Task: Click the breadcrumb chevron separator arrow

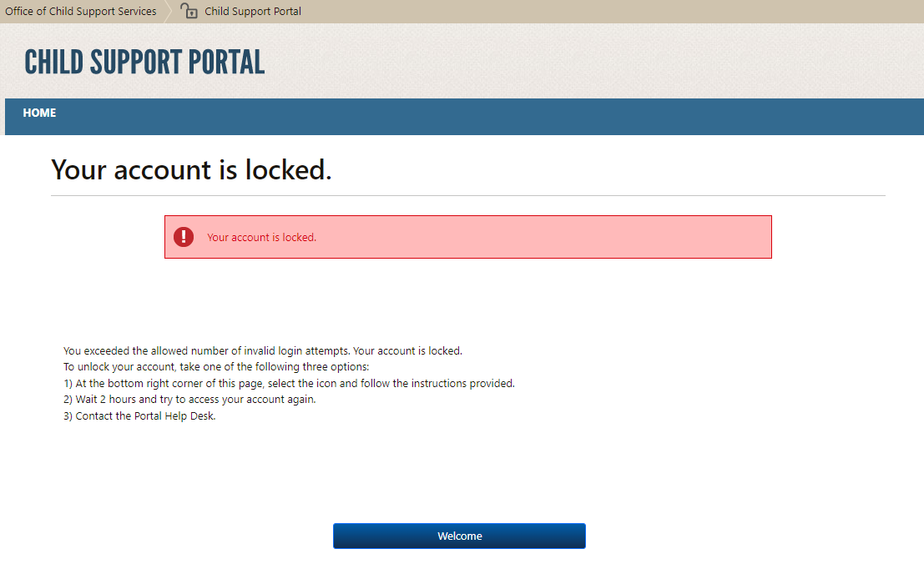Action: tap(168, 12)
